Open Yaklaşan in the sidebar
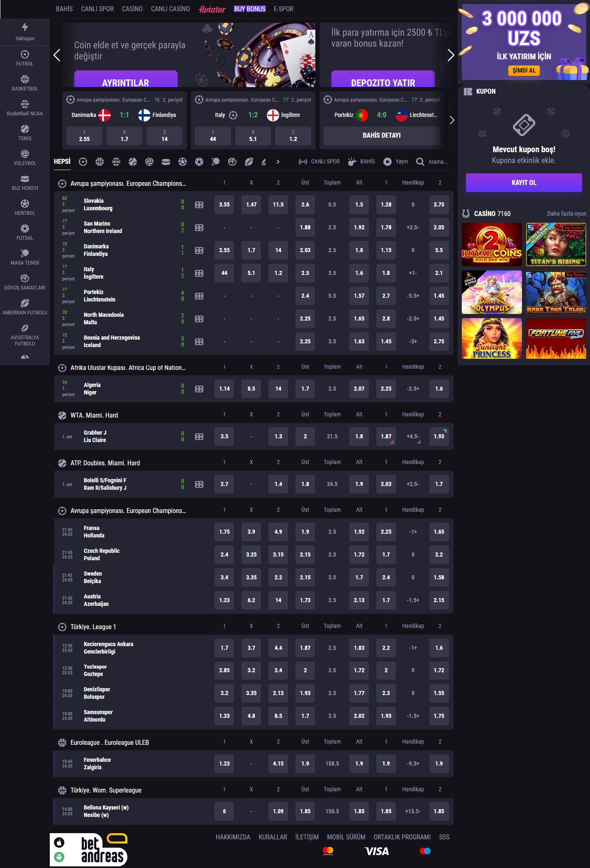The width and height of the screenshot is (590, 868). click(25, 32)
